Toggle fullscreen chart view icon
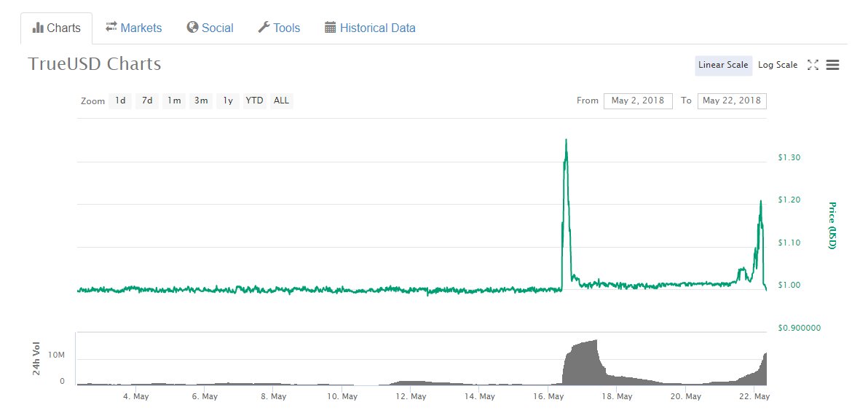Viewport: 868px width, 413px height. click(x=813, y=65)
